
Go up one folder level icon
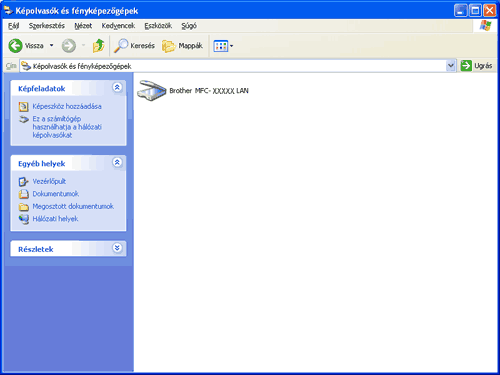tap(98, 46)
